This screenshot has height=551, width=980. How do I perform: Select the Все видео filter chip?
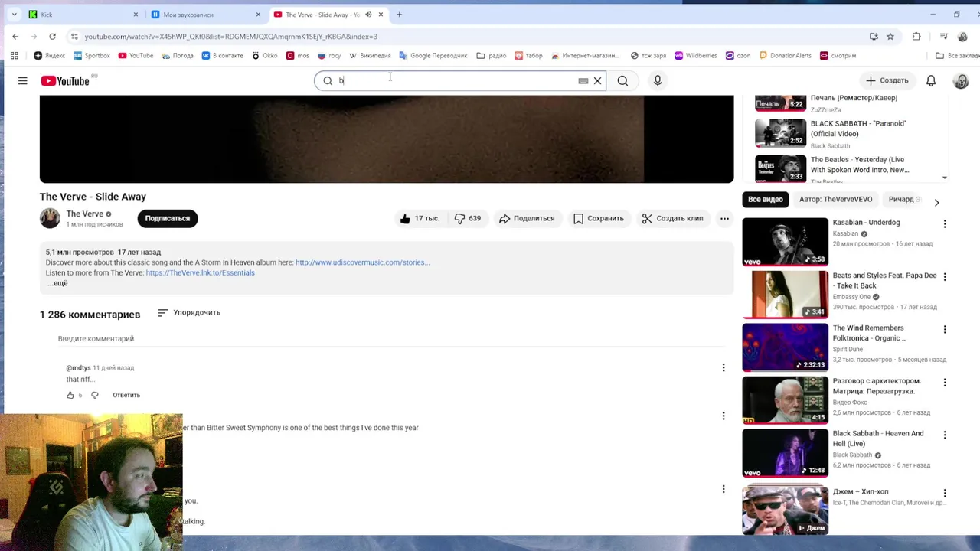coord(766,199)
